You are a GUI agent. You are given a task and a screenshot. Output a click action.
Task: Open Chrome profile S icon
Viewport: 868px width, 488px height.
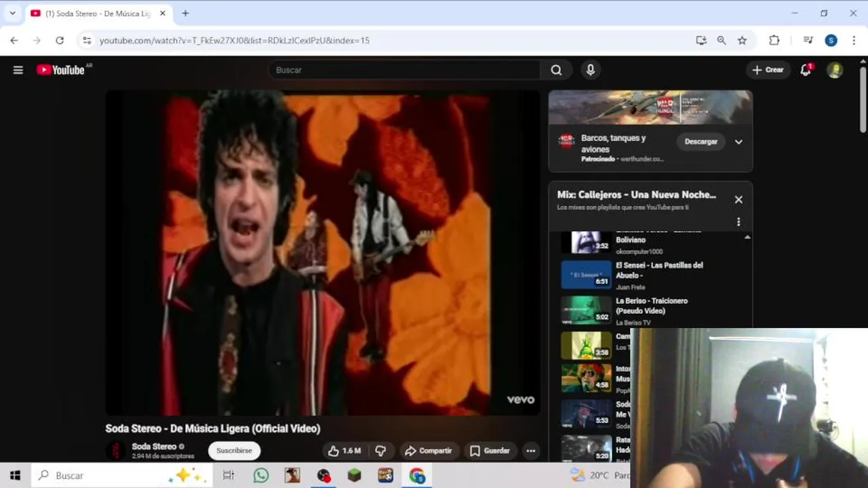point(831,41)
